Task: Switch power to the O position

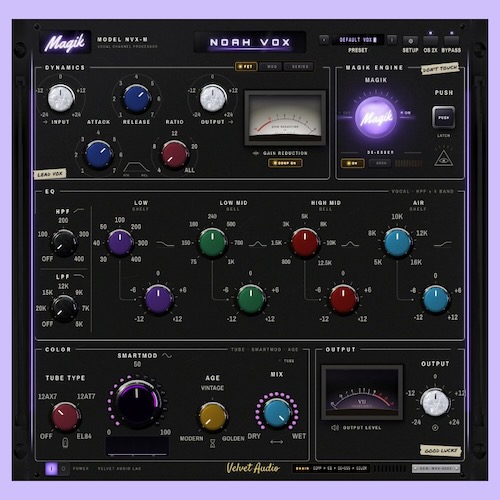Action: tap(63, 468)
